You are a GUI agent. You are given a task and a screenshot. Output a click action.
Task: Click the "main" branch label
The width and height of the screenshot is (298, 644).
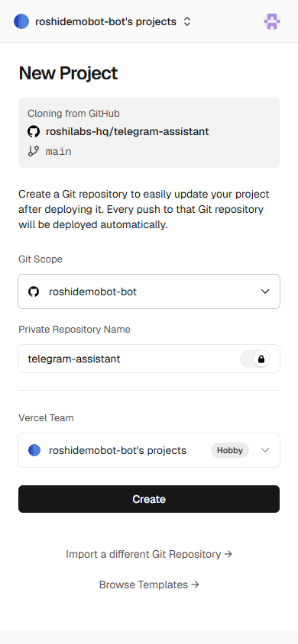58,152
